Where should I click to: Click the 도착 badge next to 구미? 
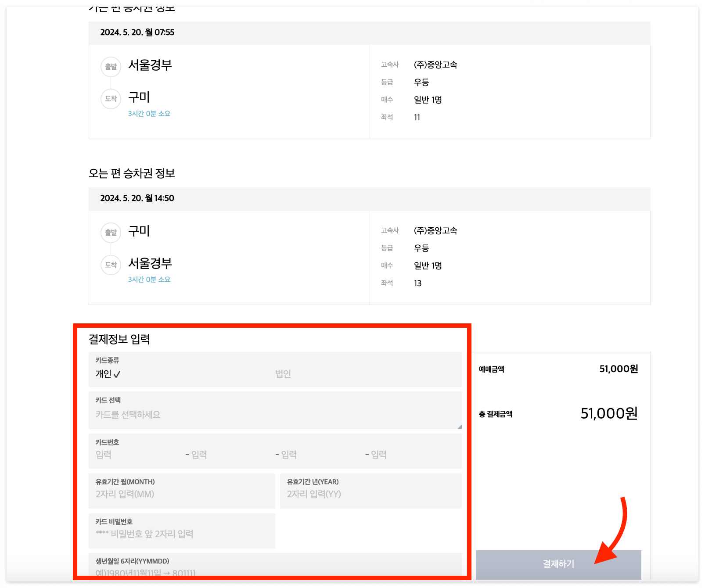coord(111,99)
